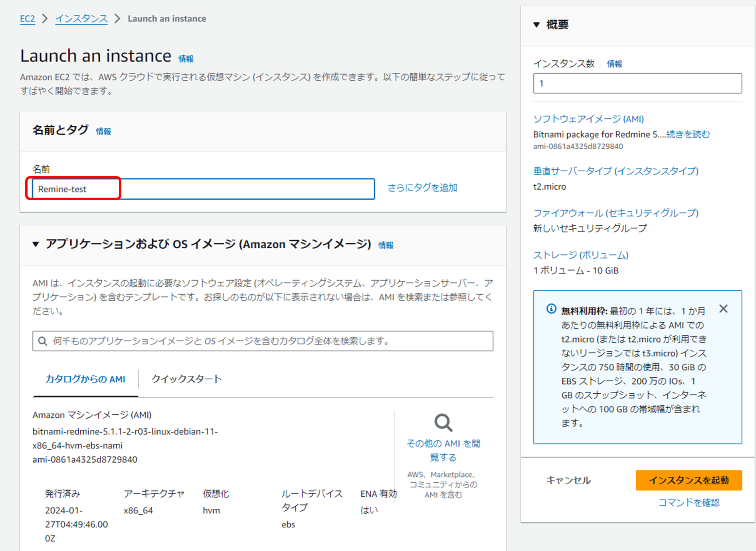Click the インスタンス数 count field

637,83
